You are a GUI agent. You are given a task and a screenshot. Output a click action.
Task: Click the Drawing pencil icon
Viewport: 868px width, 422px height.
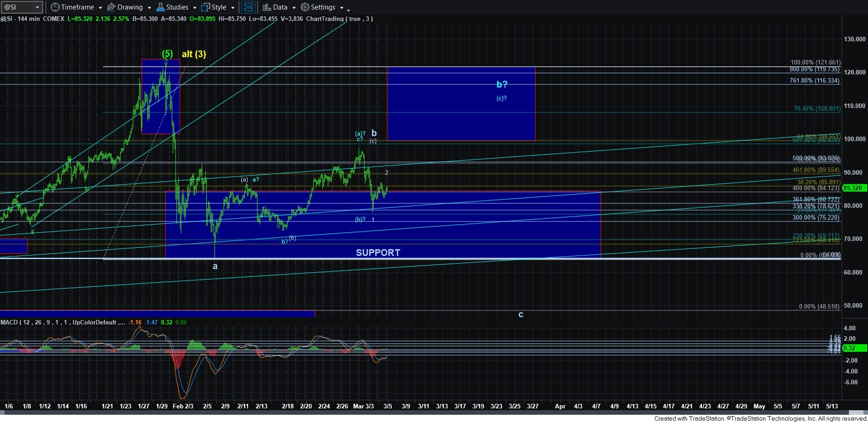[x=111, y=7]
